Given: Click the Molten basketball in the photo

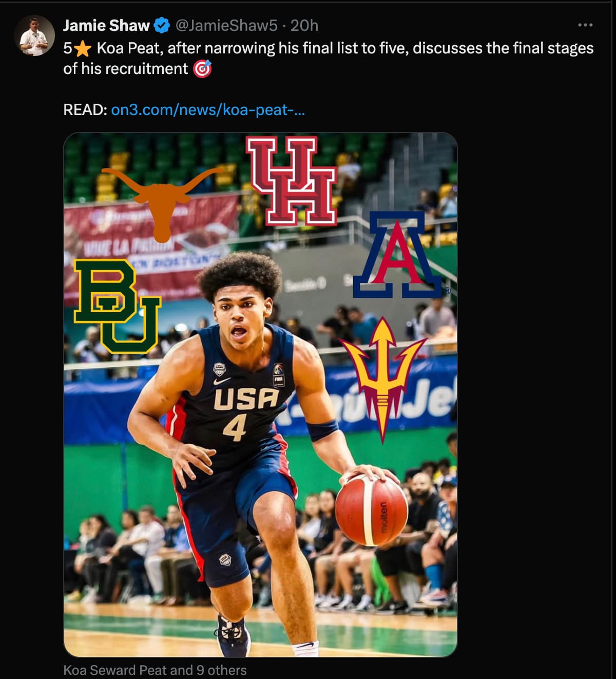Looking at the screenshot, I should click(x=371, y=510).
